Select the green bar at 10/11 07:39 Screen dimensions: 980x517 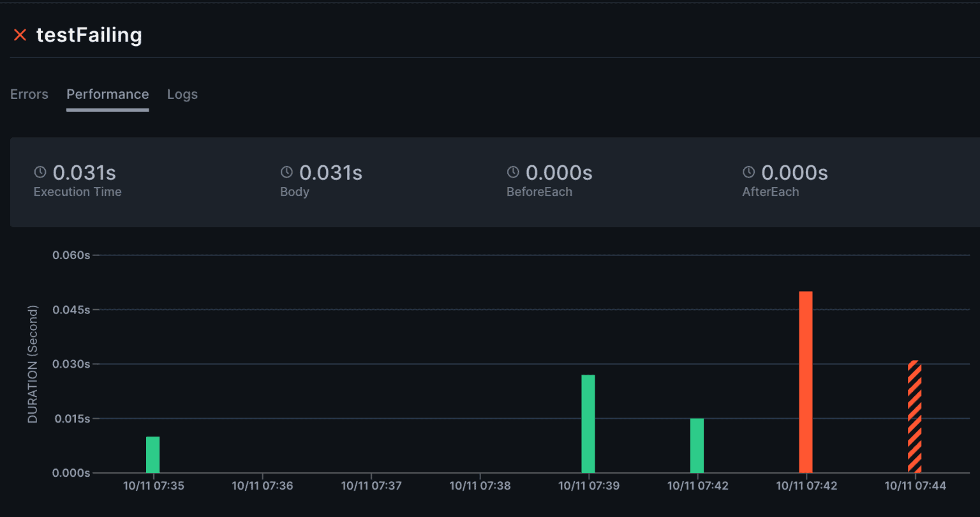pos(588,424)
